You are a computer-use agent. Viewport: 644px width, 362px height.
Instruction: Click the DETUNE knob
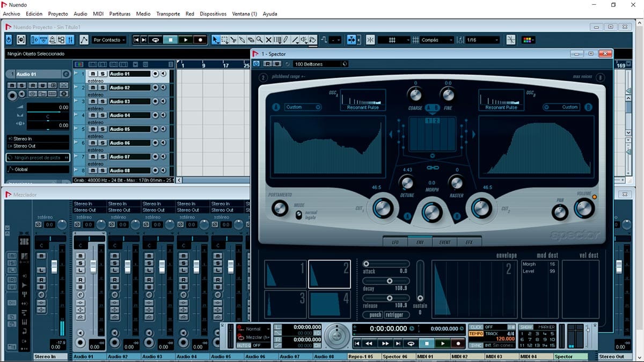(407, 183)
